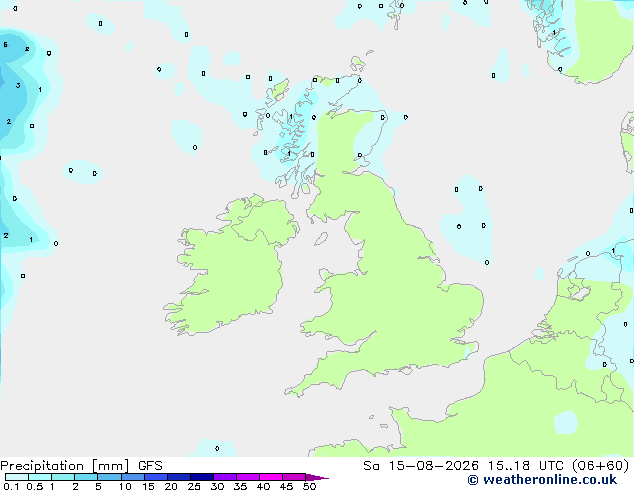Click the 0.1–0.5 mm legend color swatch
The height and width of the screenshot is (490, 634).
click(x=17, y=477)
